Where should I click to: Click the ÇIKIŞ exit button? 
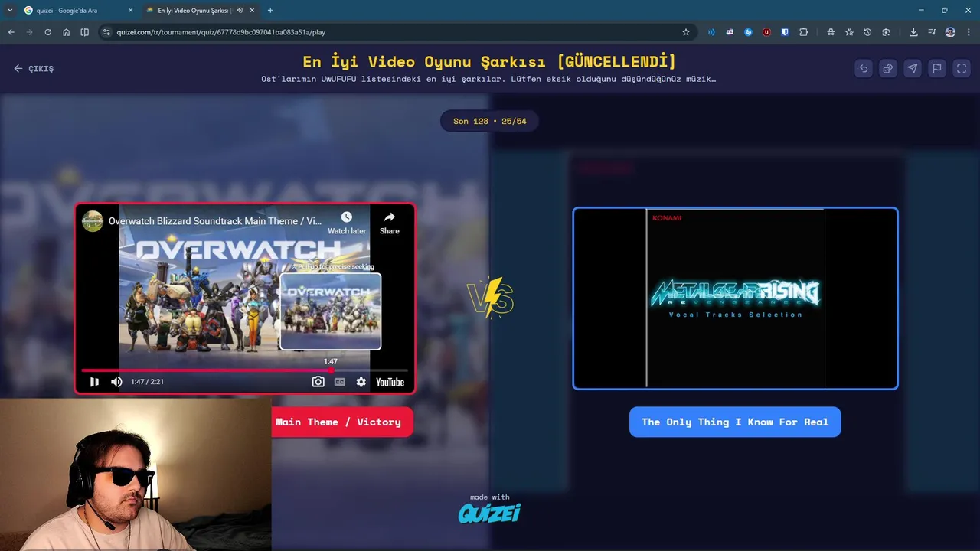pyautogui.click(x=34, y=68)
